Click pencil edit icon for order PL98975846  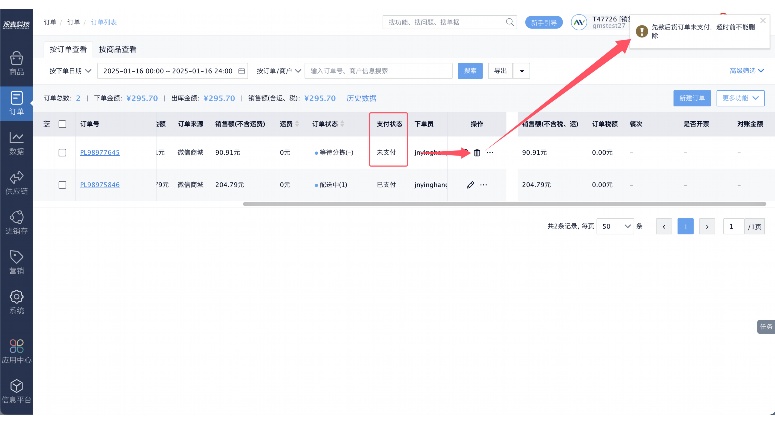470,185
